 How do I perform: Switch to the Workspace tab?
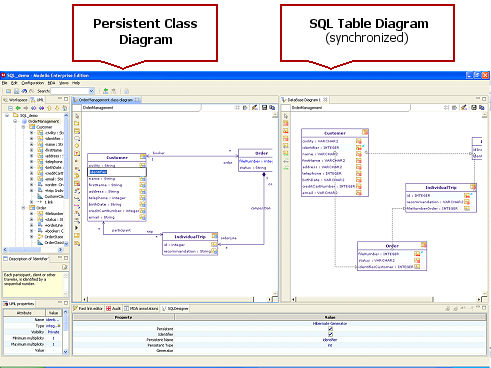(x=15, y=100)
